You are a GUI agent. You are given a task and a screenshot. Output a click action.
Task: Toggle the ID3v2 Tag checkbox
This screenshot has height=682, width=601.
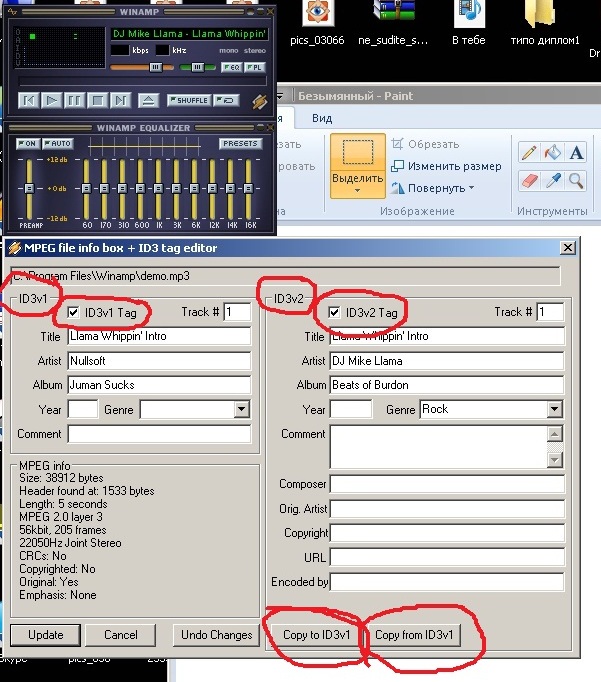click(x=334, y=312)
